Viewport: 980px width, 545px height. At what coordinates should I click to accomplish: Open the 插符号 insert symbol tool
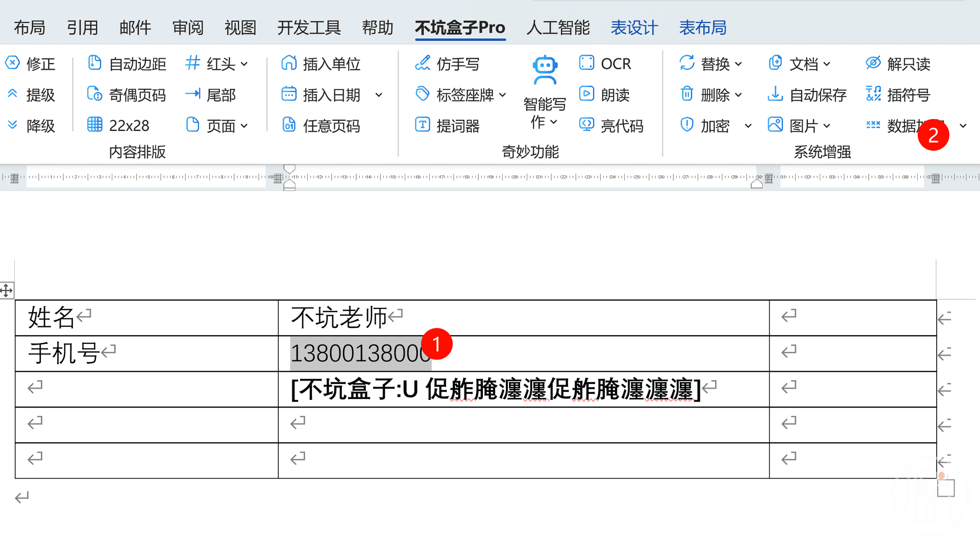pyautogui.click(x=898, y=94)
